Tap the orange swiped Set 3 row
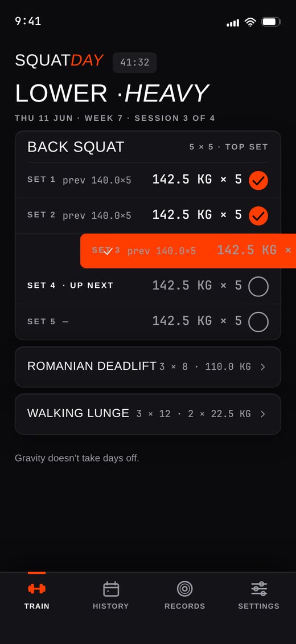 tap(188, 251)
